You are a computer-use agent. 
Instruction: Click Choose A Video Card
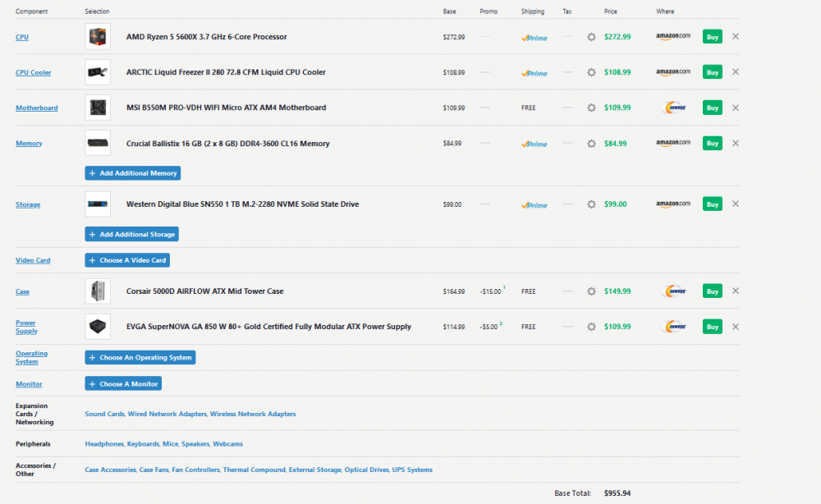point(127,259)
